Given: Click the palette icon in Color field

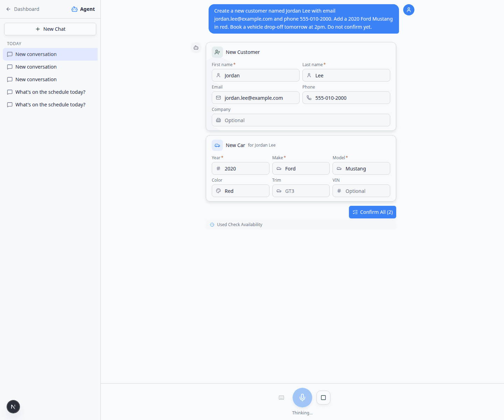Looking at the screenshot, I should tap(218, 191).
